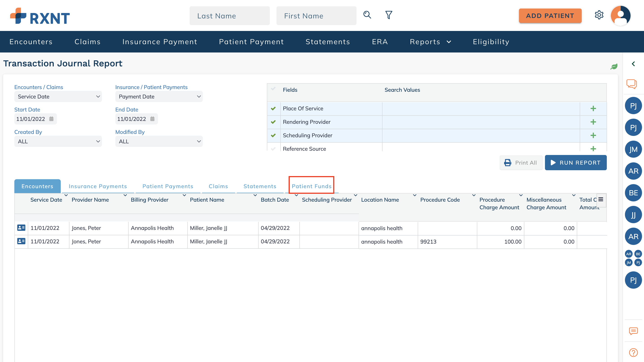Click the search magnifier icon
The width and height of the screenshot is (644, 362).
coord(367,15)
